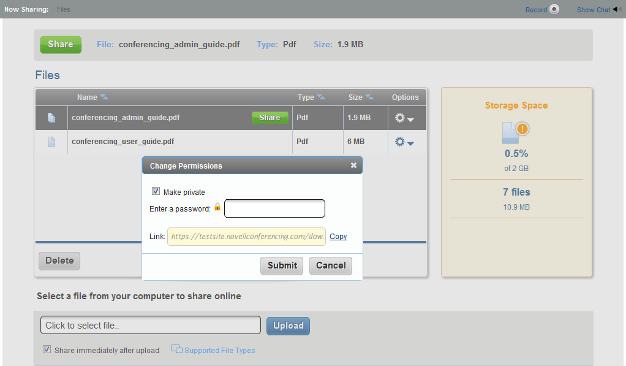626x366 pixels.
Task: Open Supported File Types link
Action: point(220,350)
